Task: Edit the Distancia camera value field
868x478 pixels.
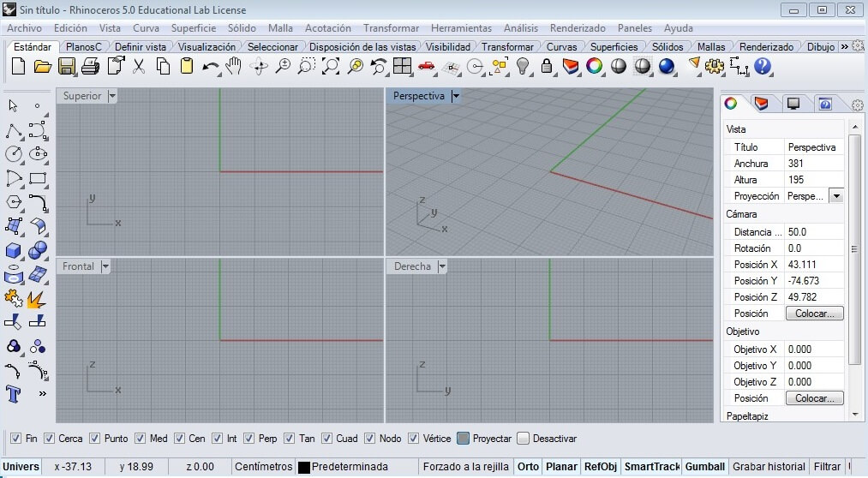Action: [x=814, y=232]
